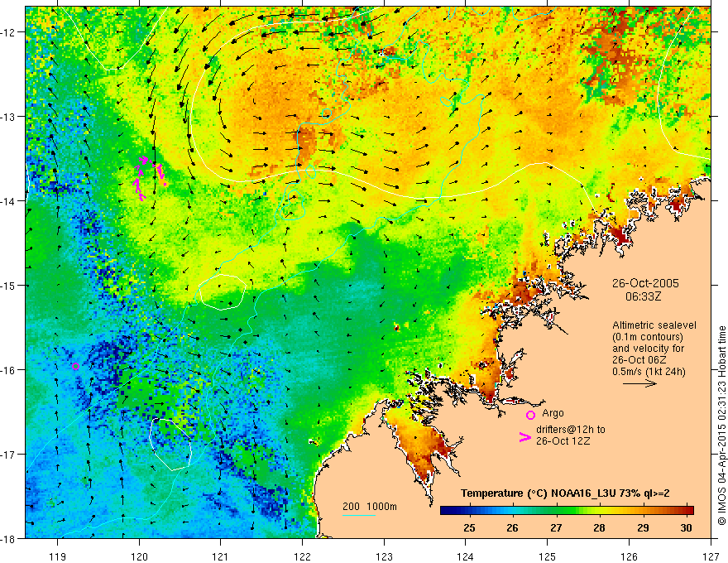
Task: Click the 'Altimetric sealevel' legend text
Action: click(x=654, y=325)
